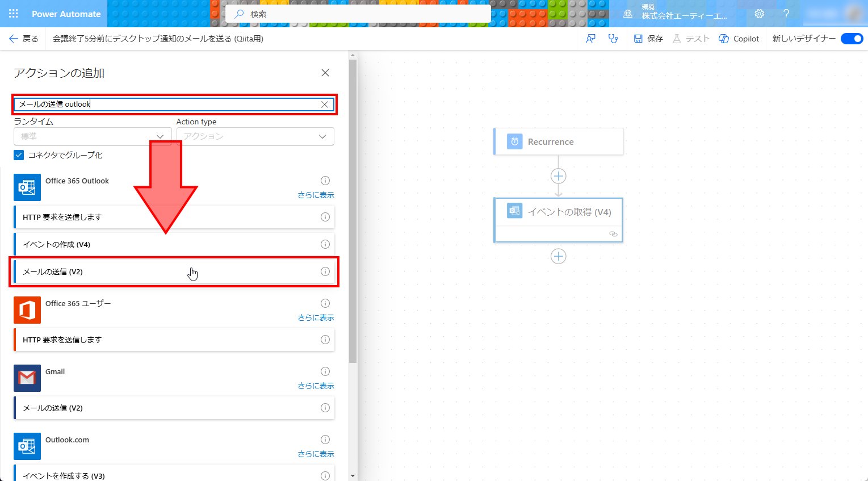This screenshot has width=868, height=481.
Task: Open the app launcher waffle icon
Action: [x=14, y=14]
